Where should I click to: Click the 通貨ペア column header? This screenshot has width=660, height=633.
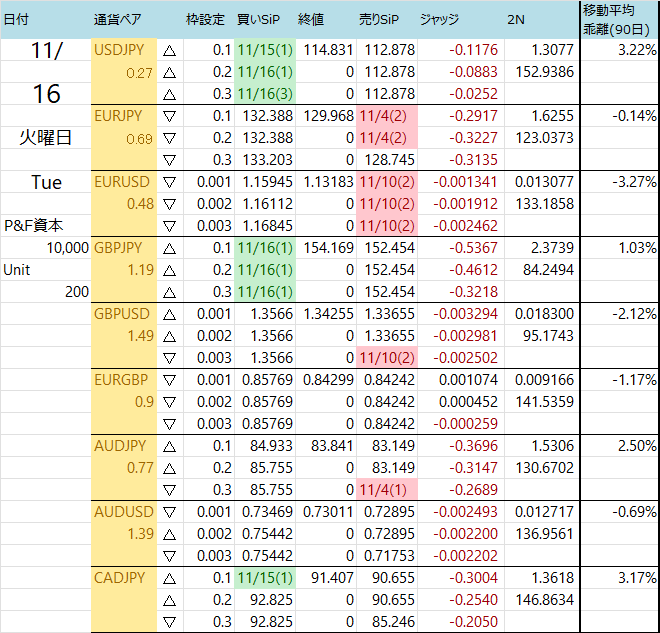(117, 19)
